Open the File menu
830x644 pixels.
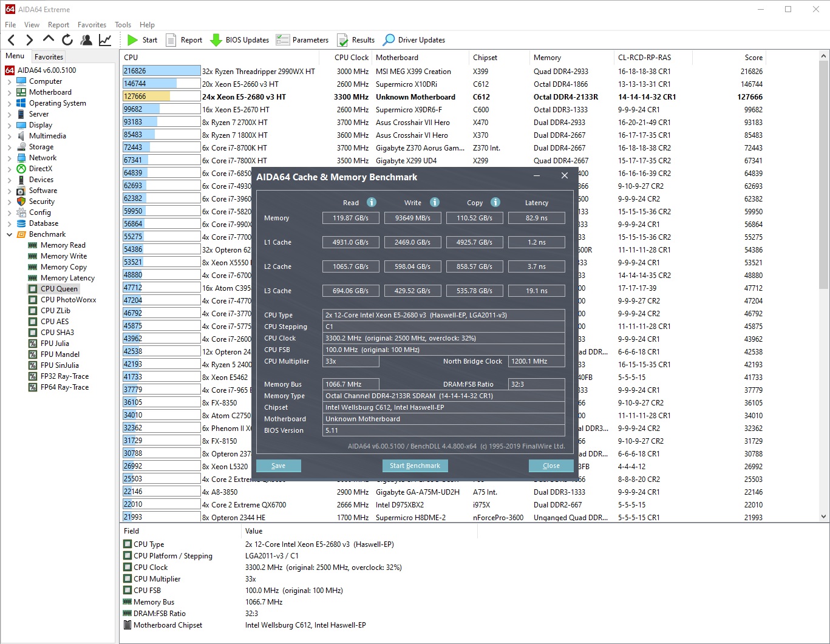click(10, 25)
